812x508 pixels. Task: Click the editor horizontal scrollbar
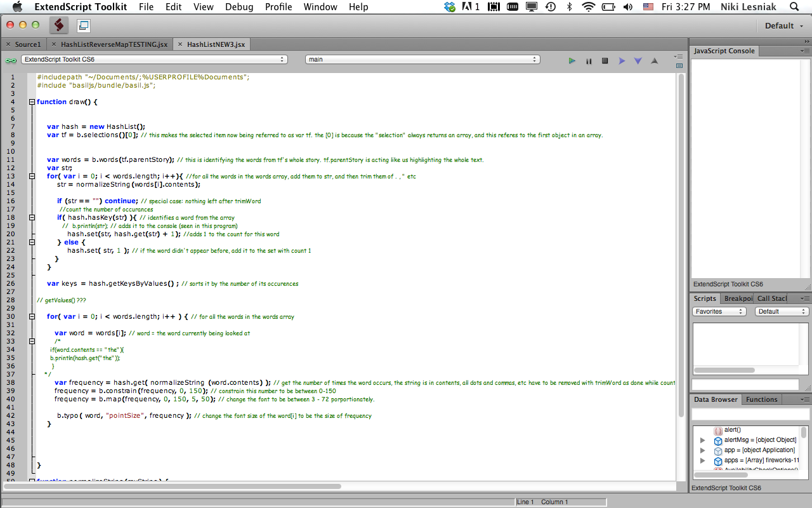[x=173, y=486]
